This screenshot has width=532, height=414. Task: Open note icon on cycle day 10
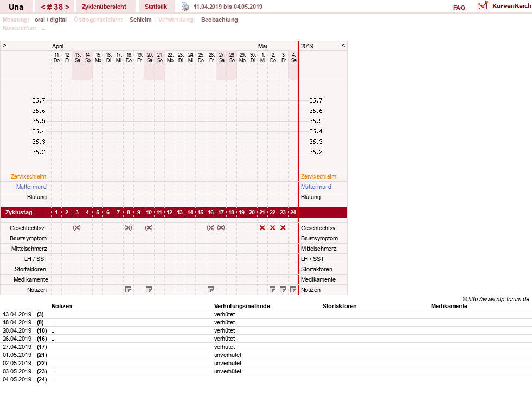[x=149, y=289]
